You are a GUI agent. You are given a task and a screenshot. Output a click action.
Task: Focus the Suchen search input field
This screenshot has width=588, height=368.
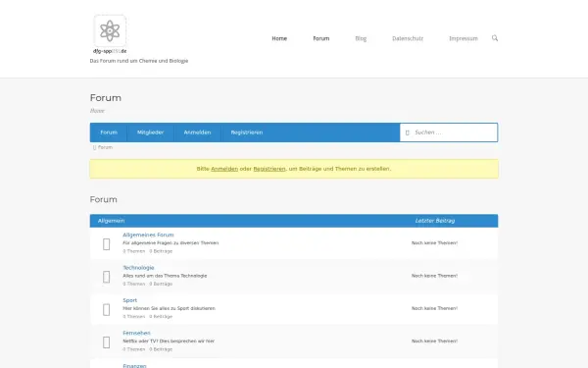pos(449,132)
